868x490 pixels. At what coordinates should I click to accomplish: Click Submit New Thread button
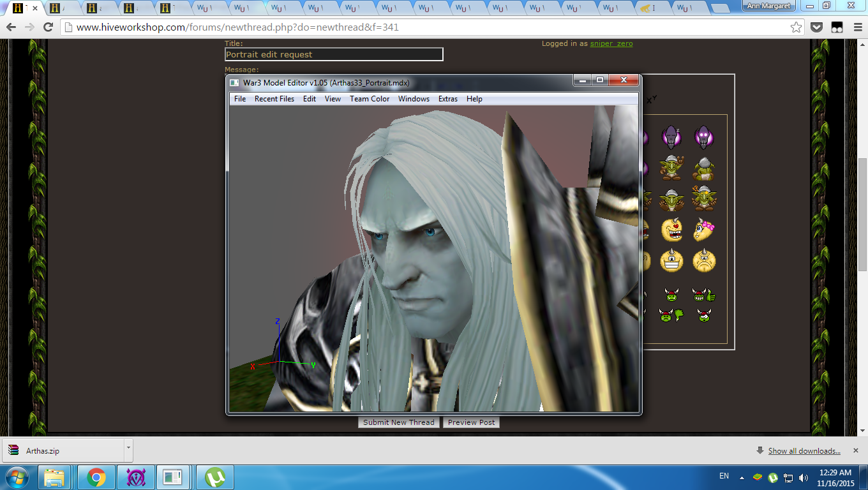398,422
